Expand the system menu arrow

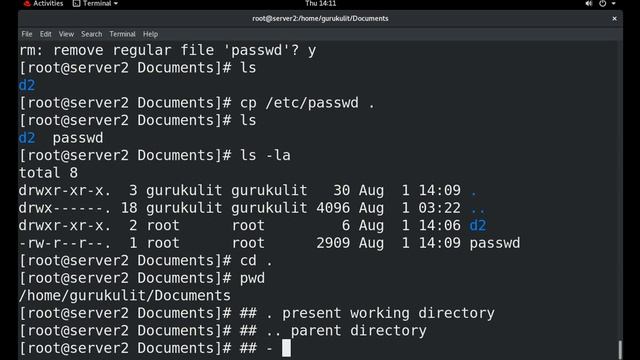[613, 4]
